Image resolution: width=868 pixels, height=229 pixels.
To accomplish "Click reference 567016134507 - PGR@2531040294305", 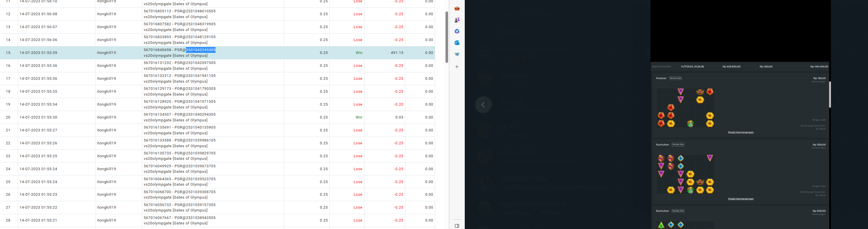I will tap(180, 114).
